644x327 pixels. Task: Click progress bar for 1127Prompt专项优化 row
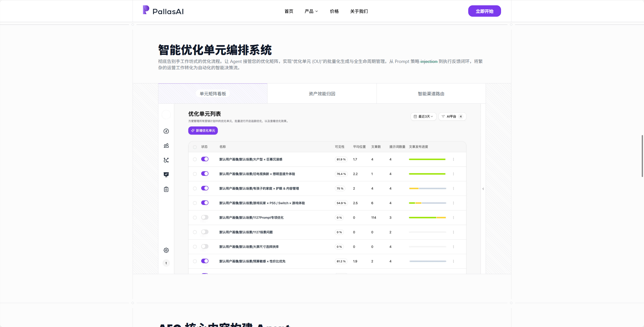(427, 217)
